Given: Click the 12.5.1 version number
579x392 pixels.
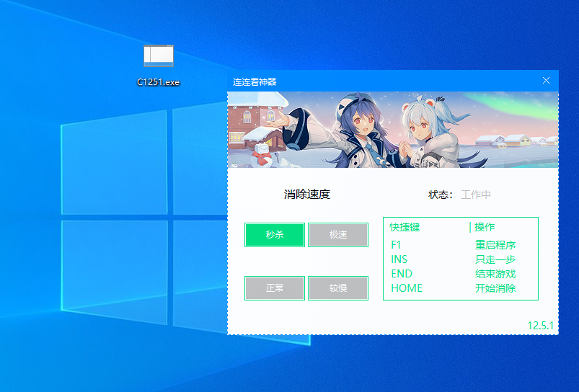Looking at the screenshot, I should tap(540, 326).
